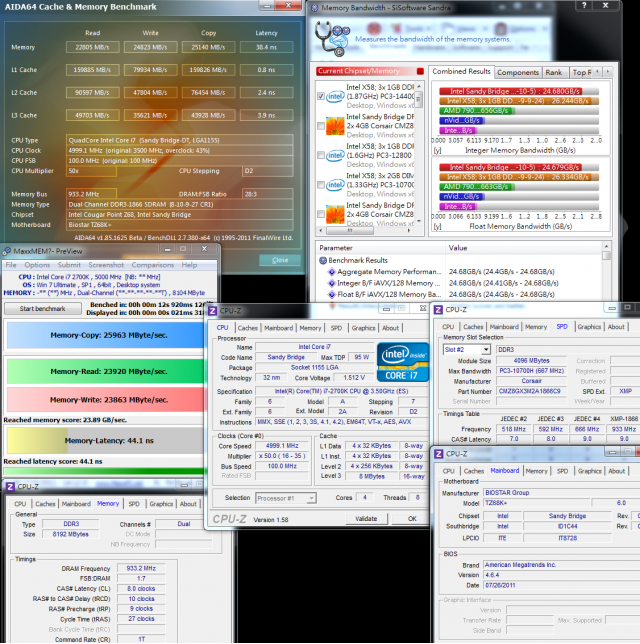The width and height of the screenshot is (640, 644).
Task: Uncheck the Intel X58 PC3-14400 reference checkbox
Action: pos(321,96)
